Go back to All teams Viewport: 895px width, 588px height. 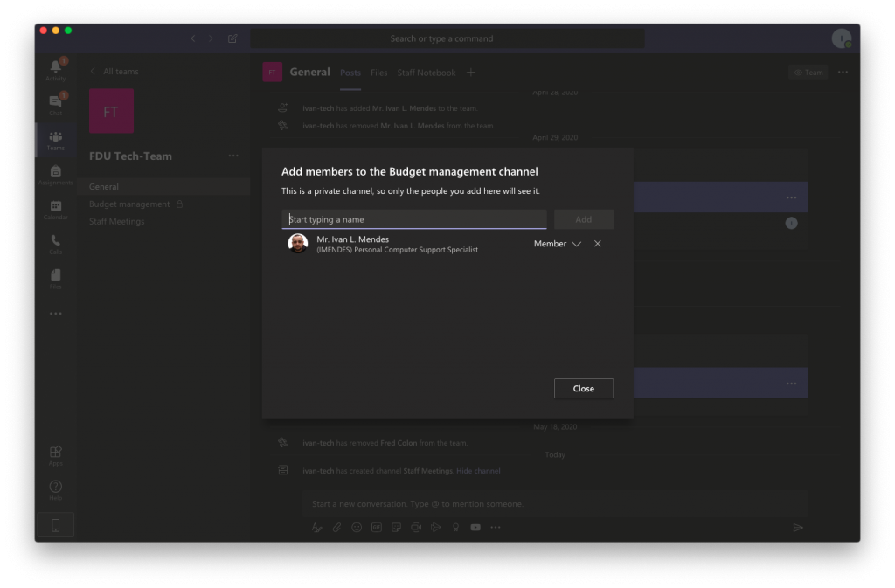[114, 72]
